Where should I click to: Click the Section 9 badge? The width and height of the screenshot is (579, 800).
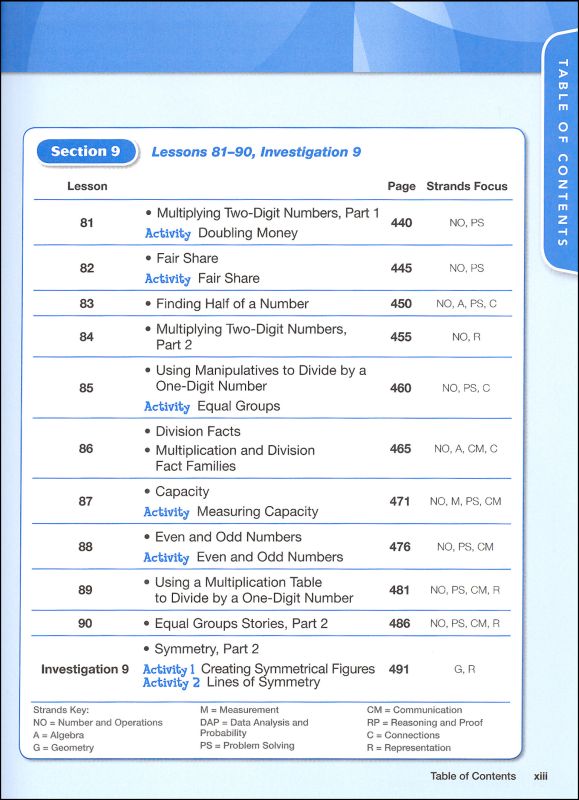(87, 152)
